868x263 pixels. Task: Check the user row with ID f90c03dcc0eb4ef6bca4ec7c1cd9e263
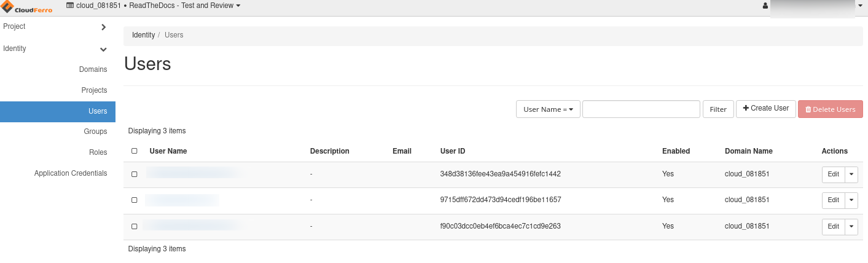point(135,227)
